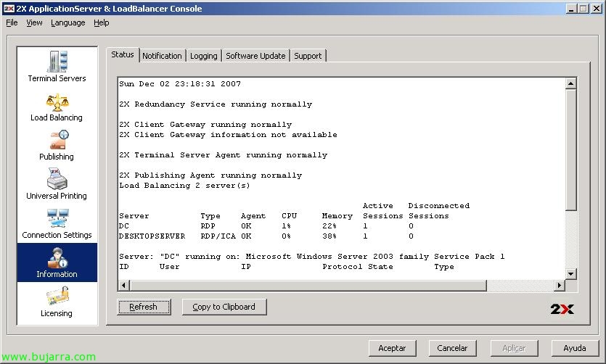This screenshot has width=606, height=364.
Task: Open the View menu
Action: (x=34, y=22)
